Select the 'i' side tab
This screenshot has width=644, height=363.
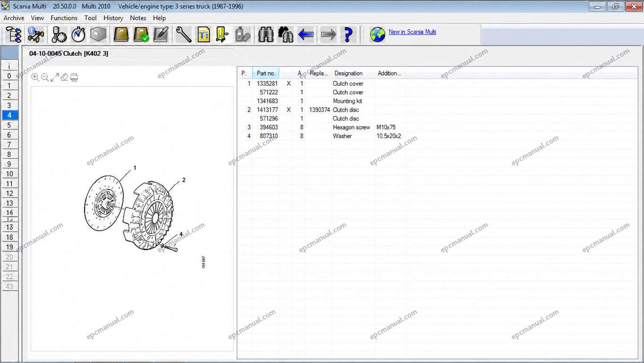point(9,66)
